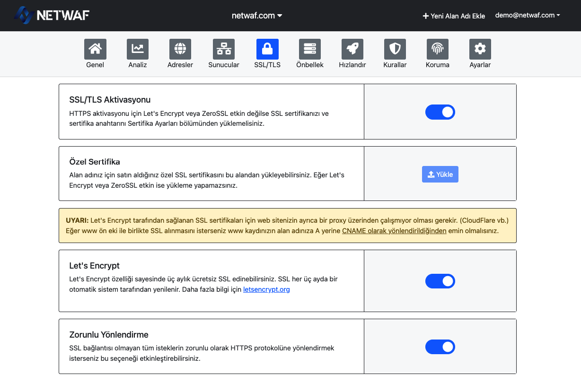This screenshot has height=392, width=581.
Task: Open the Ayarlar gear icon
Action: click(480, 49)
